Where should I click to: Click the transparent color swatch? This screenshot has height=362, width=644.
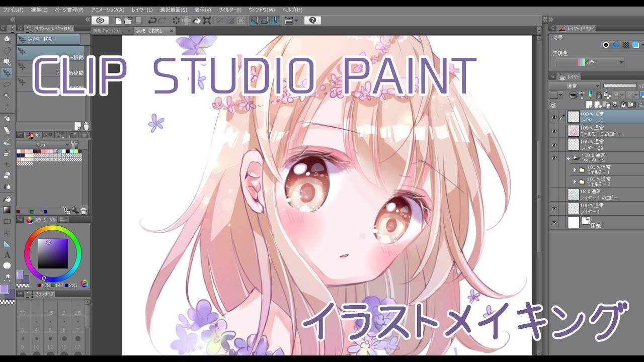(x=7, y=302)
